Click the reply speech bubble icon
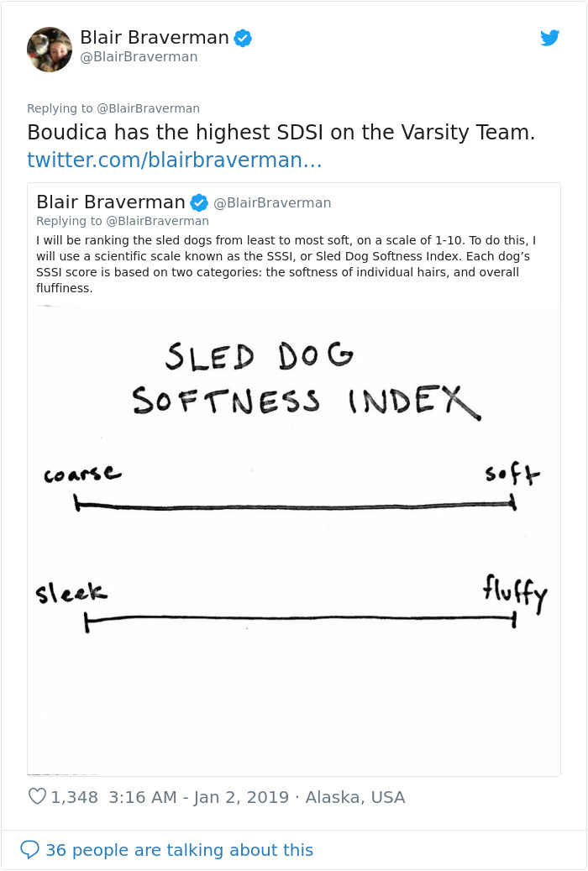This screenshot has height=871, width=588. coord(32,851)
